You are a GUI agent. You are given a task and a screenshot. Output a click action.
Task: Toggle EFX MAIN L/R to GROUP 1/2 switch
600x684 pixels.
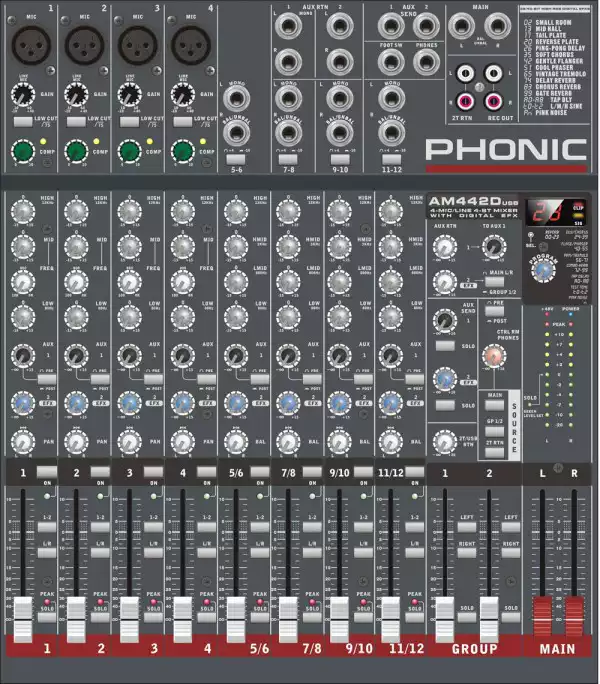[494, 282]
